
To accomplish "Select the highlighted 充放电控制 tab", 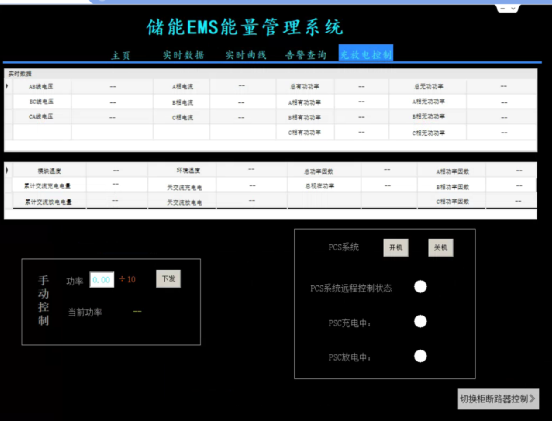I will [x=366, y=53].
